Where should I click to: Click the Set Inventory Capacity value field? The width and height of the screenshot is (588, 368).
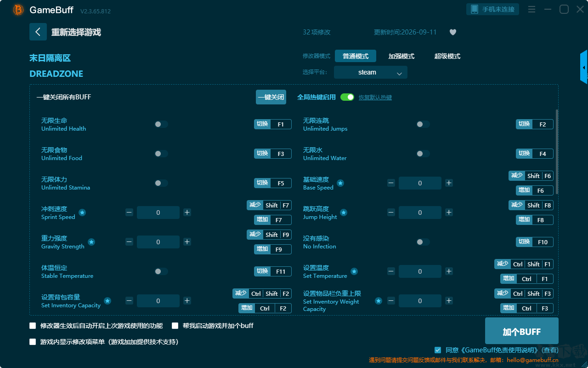point(158,301)
